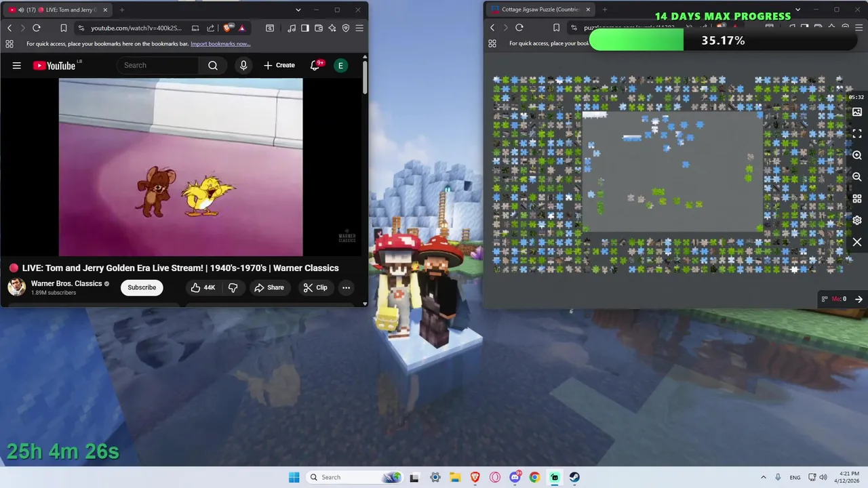Image resolution: width=868 pixels, height=488 pixels.
Task: Open a new tab in puzzle window
Action: (x=604, y=9)
